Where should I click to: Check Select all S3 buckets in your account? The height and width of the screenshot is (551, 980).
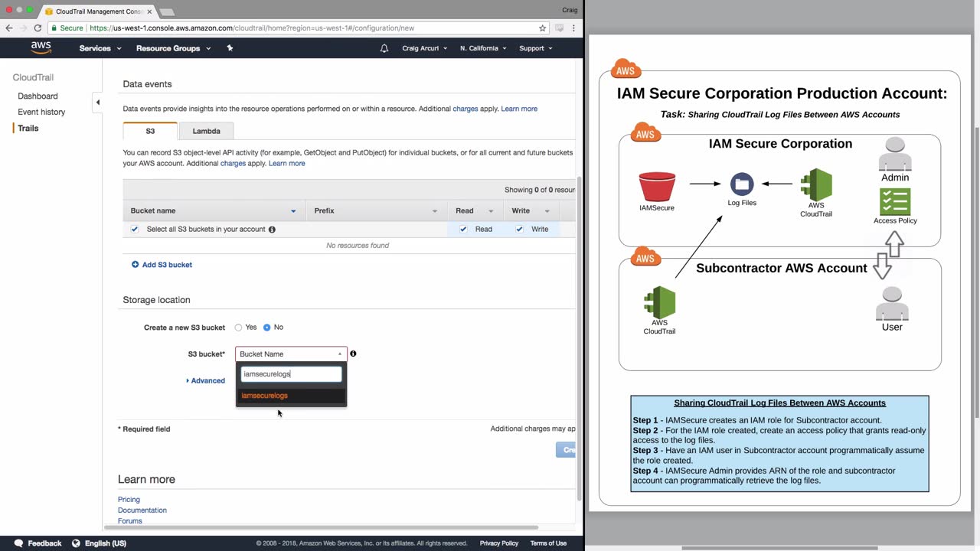[135, 230]
